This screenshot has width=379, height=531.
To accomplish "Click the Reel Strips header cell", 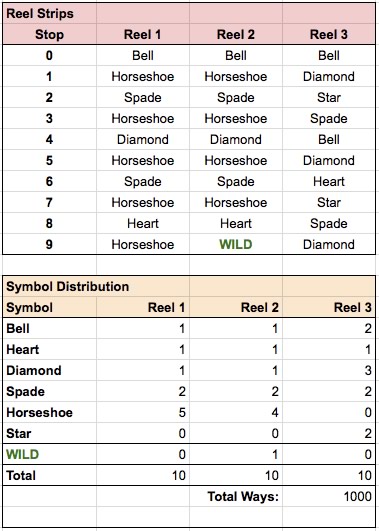I will click(x=49, y=14).
